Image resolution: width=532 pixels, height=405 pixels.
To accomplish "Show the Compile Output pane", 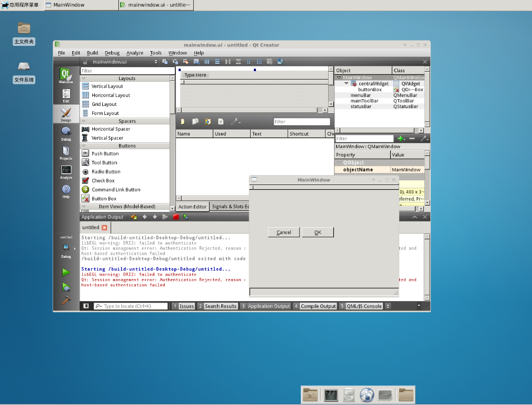I will point(315,306).
